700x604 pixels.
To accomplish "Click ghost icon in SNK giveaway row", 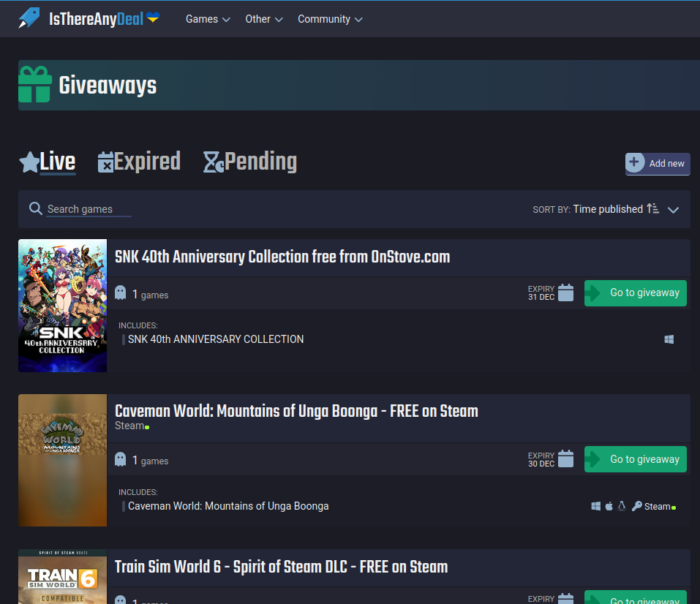I will (121, 292).
